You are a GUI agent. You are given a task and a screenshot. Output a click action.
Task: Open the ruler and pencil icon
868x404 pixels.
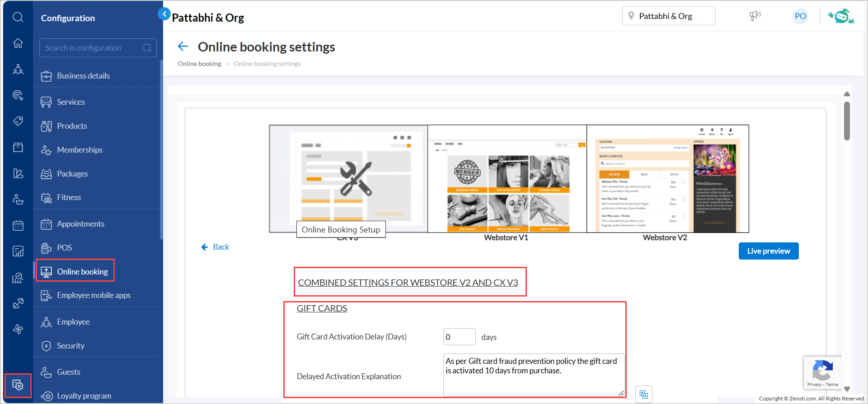tap(18, 173)
